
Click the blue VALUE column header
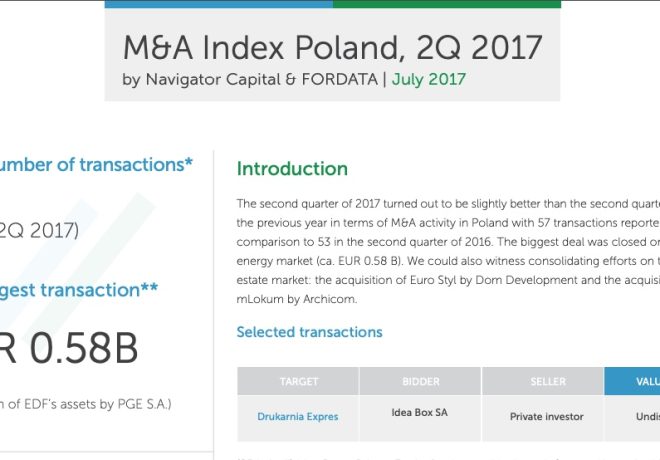click(x=632, y=381)
